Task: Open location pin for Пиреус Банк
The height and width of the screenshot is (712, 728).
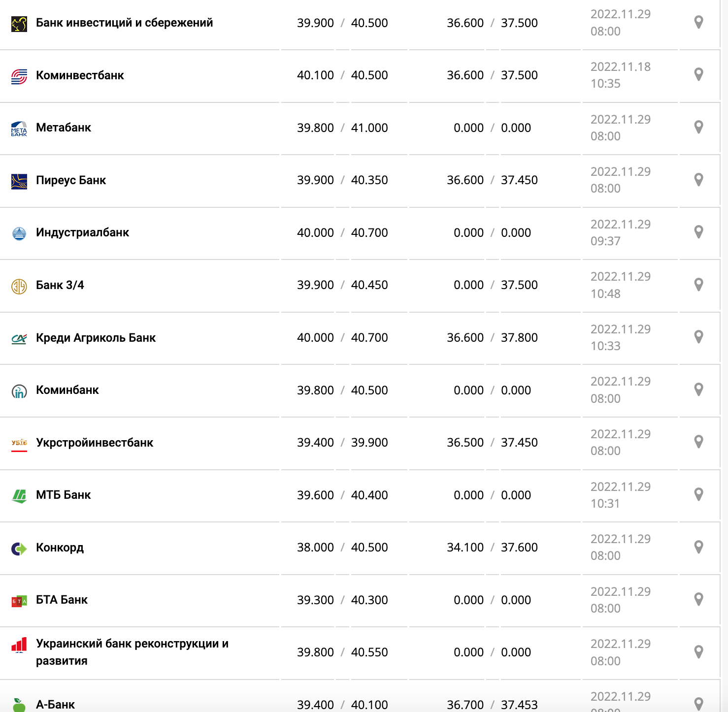Action: click(x=698, y=180)
